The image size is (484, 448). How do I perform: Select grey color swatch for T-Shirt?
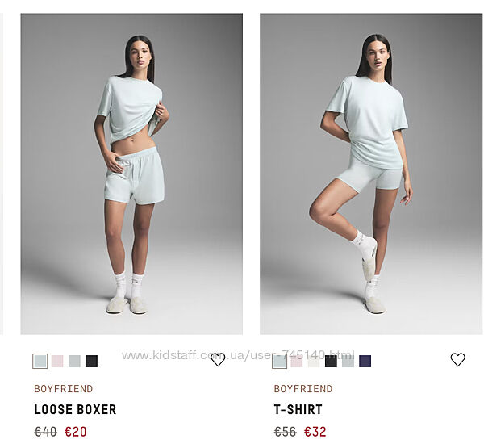point(348,361)
